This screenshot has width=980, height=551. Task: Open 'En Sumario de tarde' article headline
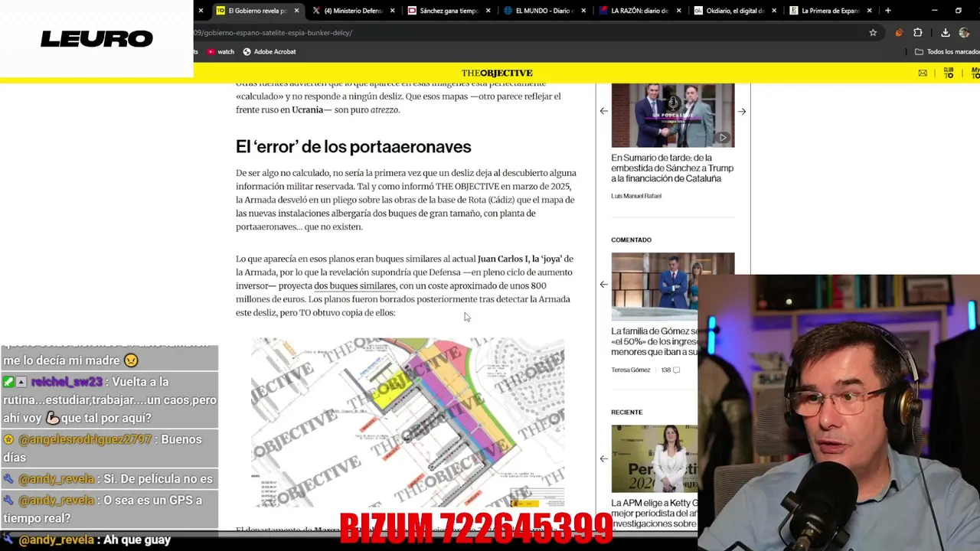[672, 168]
